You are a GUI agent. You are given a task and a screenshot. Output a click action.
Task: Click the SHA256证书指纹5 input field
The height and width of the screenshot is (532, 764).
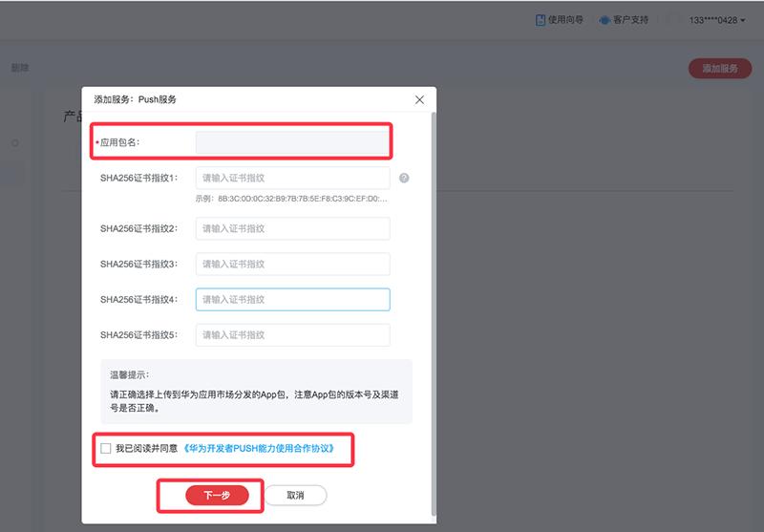point(292,335)
